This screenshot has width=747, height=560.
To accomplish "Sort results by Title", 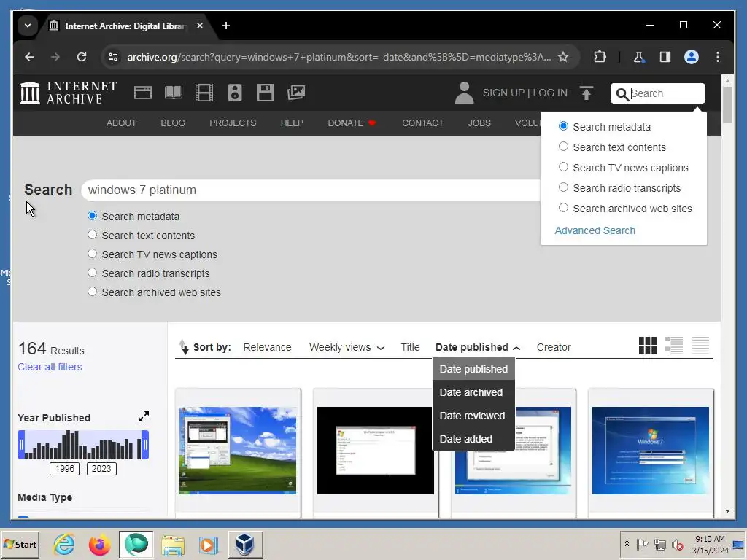I will click(410, 347).
